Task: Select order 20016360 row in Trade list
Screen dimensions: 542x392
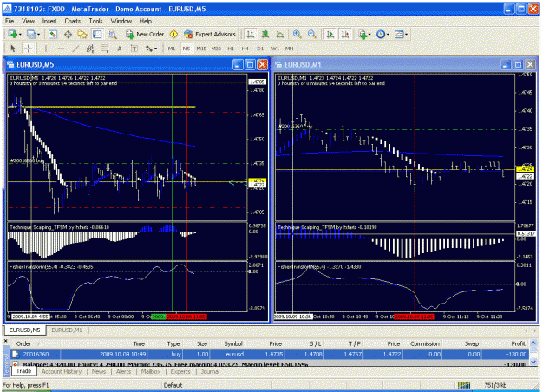Action: tap(270, 355)
